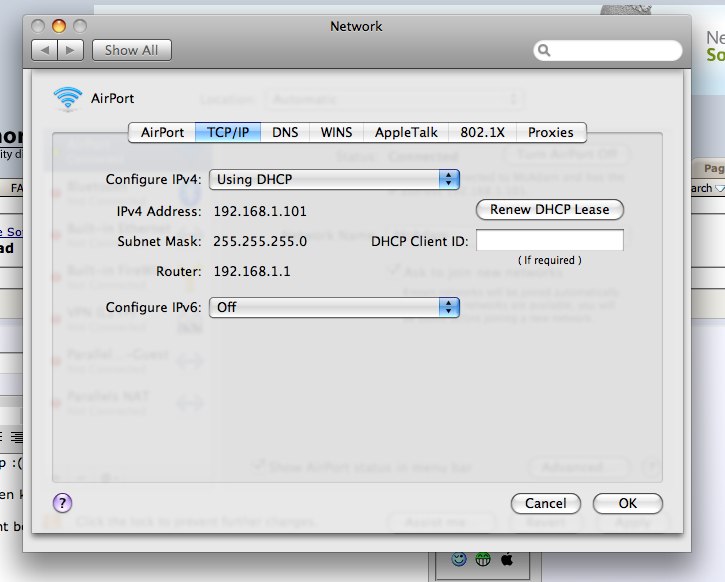Viewport: 725px width, 582px height.
Task: Go back with the left arrow button
Action: 44,50
